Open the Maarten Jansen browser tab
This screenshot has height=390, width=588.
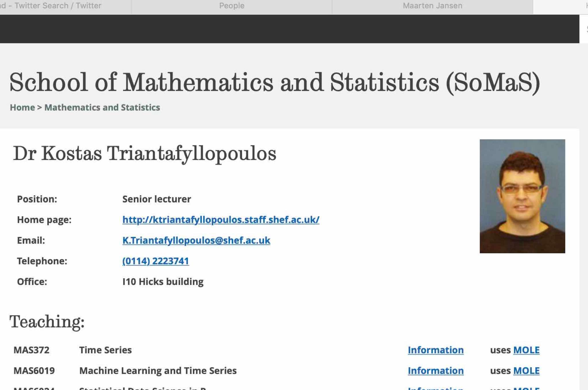click(x=432, y=6)
